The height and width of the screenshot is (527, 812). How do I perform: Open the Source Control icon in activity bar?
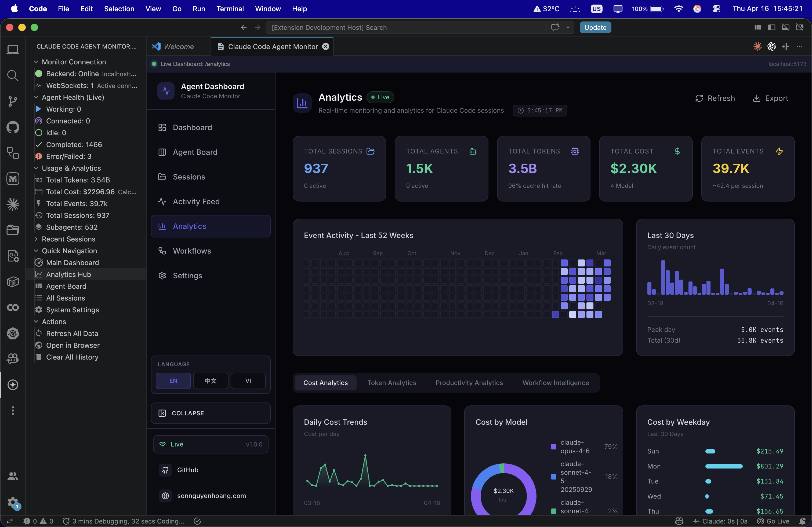(13, 101)
